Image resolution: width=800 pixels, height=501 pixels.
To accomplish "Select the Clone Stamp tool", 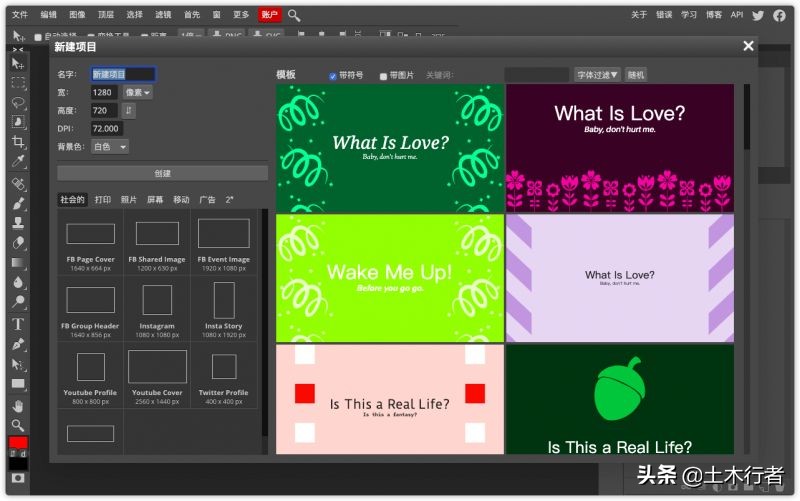I will (18, 223).
